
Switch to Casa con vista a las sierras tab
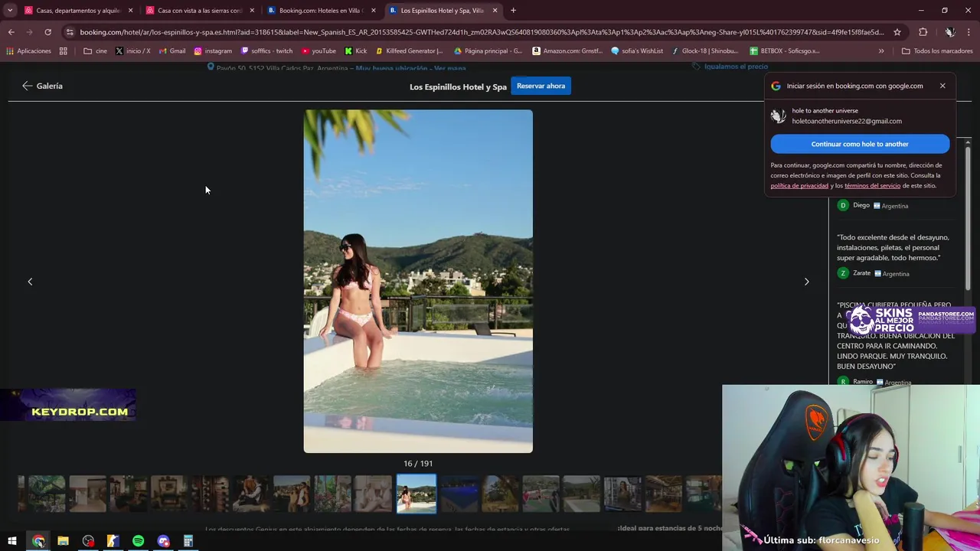[x=200, y=11]
